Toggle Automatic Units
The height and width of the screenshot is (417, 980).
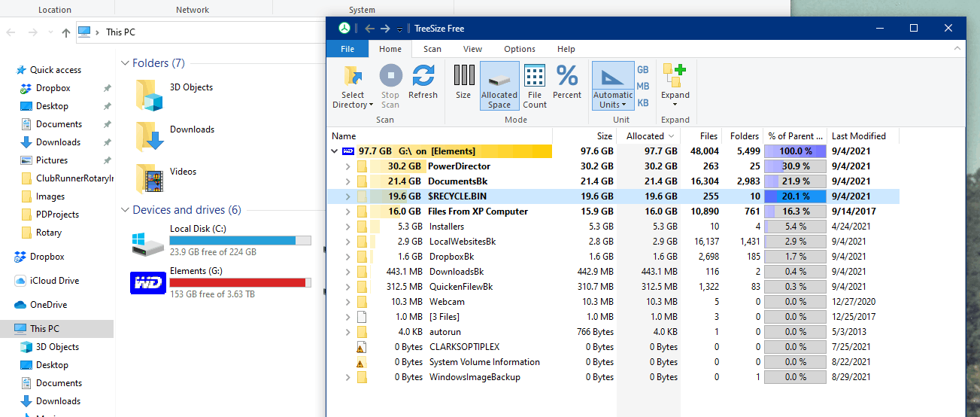pyautogui.click(x=613, y=87)
